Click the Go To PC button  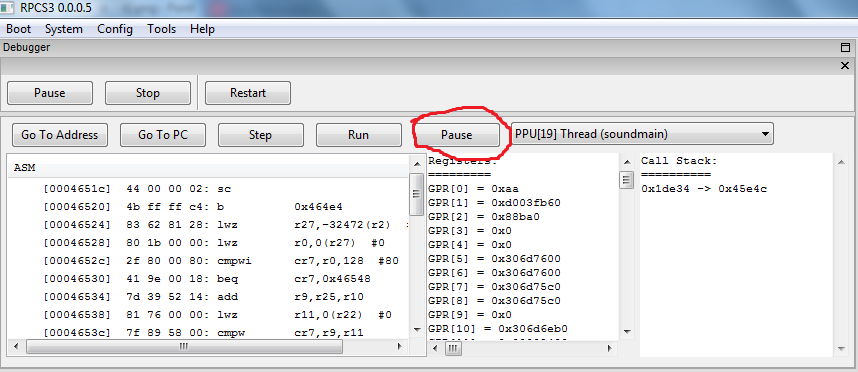pos(163,135)
